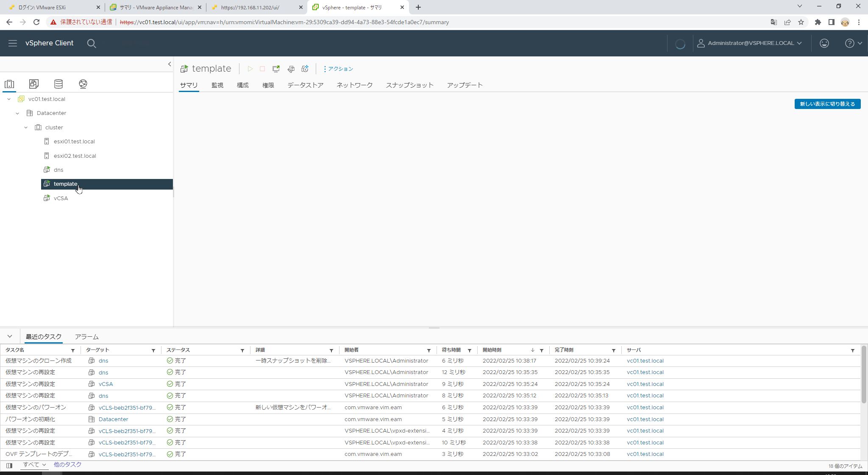868x475 pixels.
Task: Filter the 完了時刻 column
Action: pos(614,350)
